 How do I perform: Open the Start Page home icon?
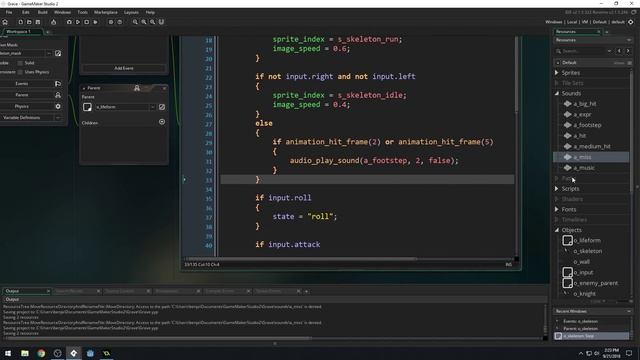[x=5, y=22]
